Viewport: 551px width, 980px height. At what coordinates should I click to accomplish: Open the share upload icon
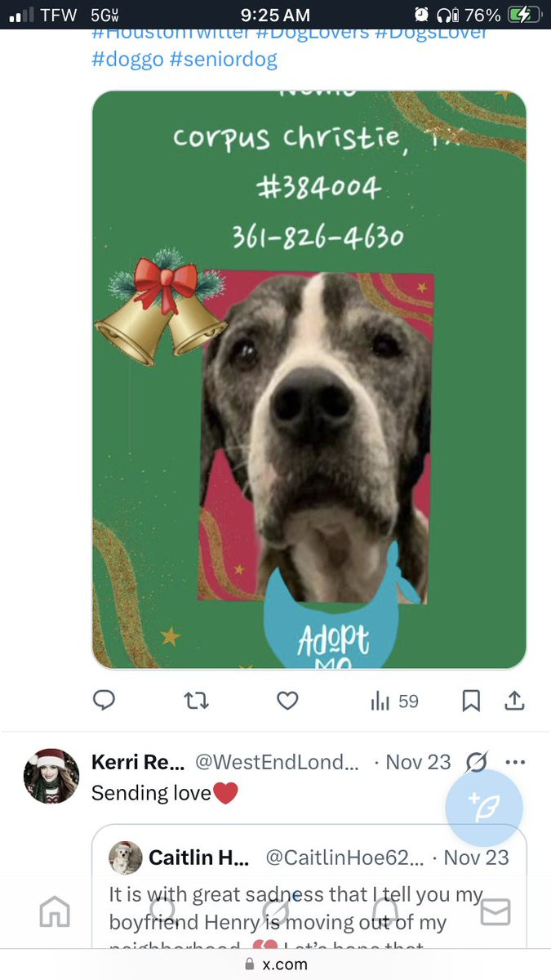[514, 701]
